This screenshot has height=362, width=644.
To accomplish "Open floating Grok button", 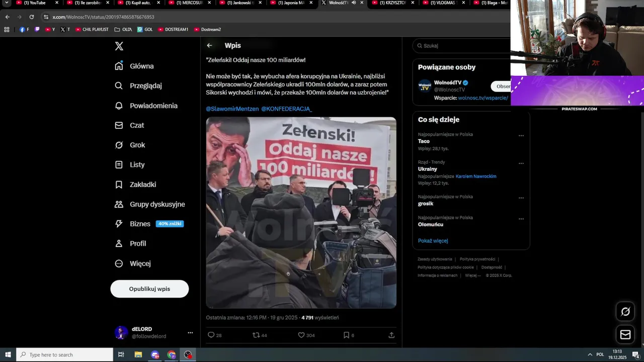I will point(625,312).
